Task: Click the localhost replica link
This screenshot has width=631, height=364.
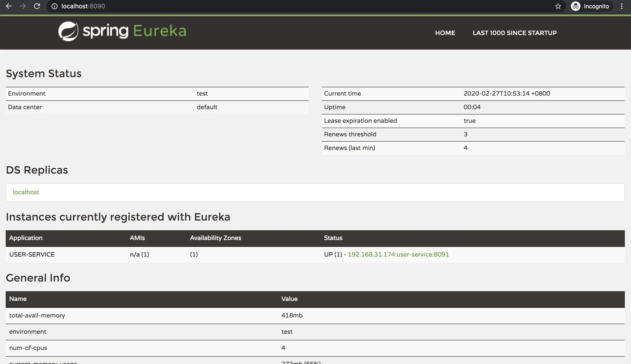Action: 26,192
